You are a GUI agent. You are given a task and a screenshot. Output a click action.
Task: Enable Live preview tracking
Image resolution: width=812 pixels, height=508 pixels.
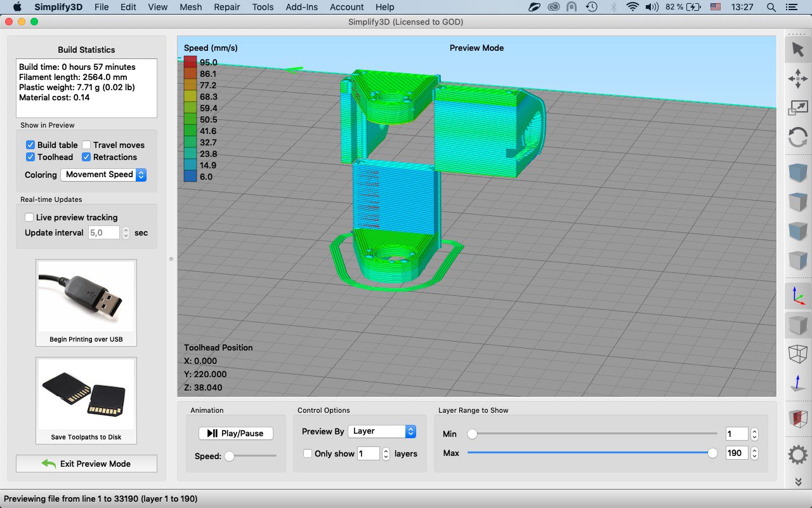click(x=29, y=217)
